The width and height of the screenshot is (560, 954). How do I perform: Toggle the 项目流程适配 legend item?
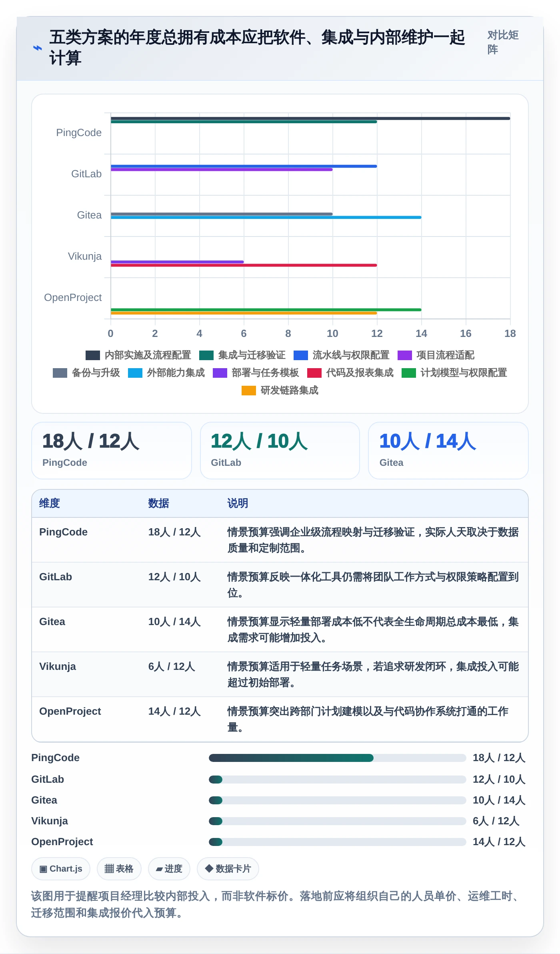click(x=436, y=355)
